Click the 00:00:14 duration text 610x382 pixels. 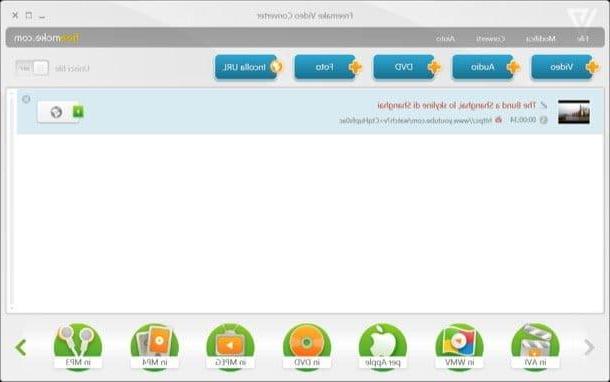coord(523,120)
